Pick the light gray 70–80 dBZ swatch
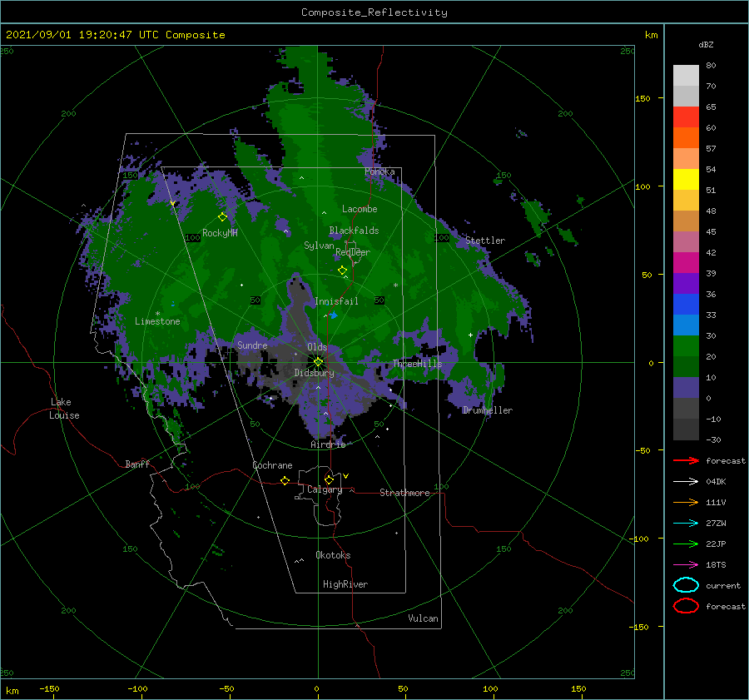 point(686,76)
